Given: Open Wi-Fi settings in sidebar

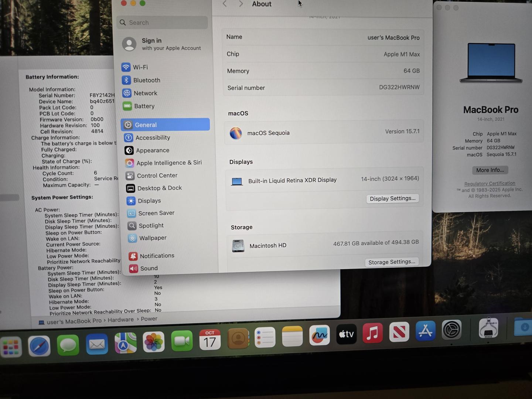Looking at the screenshot, I should coord(140,67).
